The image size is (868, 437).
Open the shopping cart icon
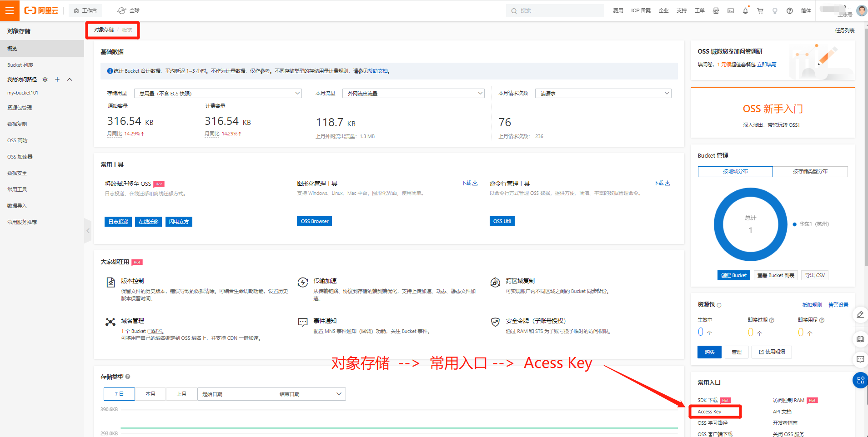click(760, 11)
